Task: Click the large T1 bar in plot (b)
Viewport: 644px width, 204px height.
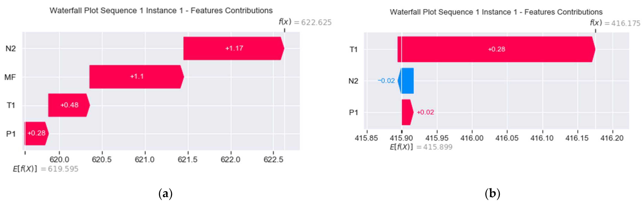Action: pyautogui.click(x=496, y=49)
